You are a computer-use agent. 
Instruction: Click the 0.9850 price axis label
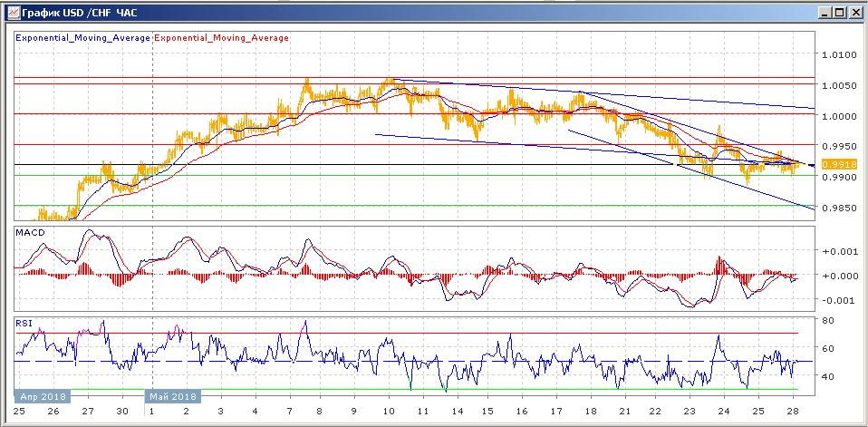pos(839,209)
